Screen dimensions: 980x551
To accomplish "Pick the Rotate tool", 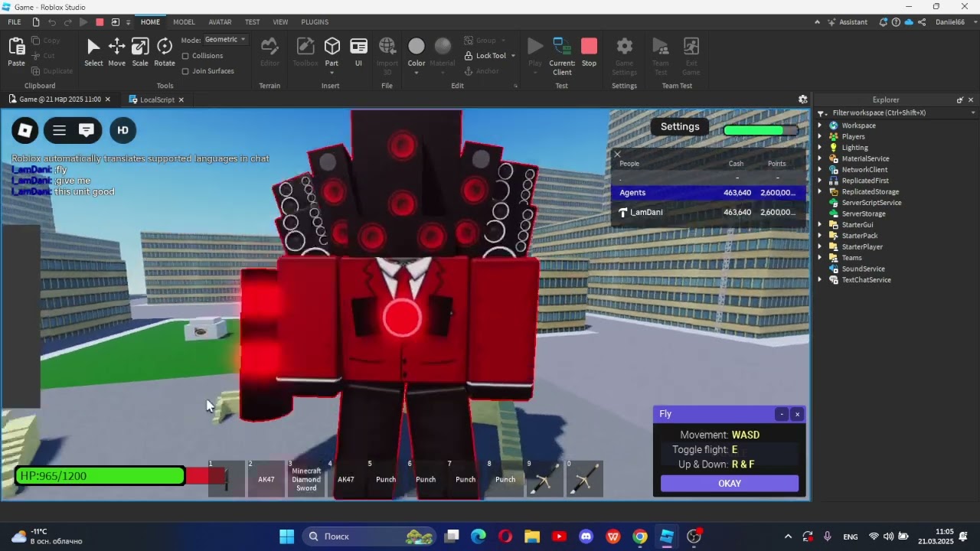I will click(165, 52).
